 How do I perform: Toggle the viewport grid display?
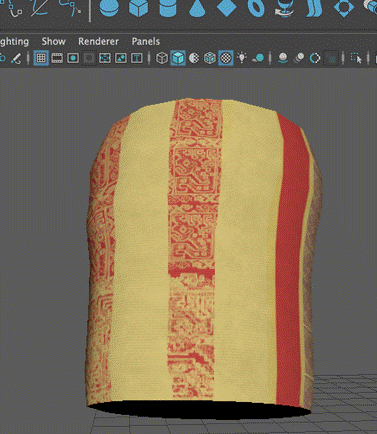41,58
